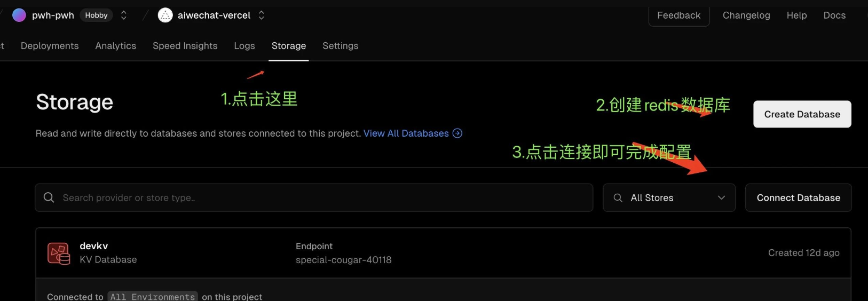
Task: Click the Created 12d ago text
Action: (804, 253)
